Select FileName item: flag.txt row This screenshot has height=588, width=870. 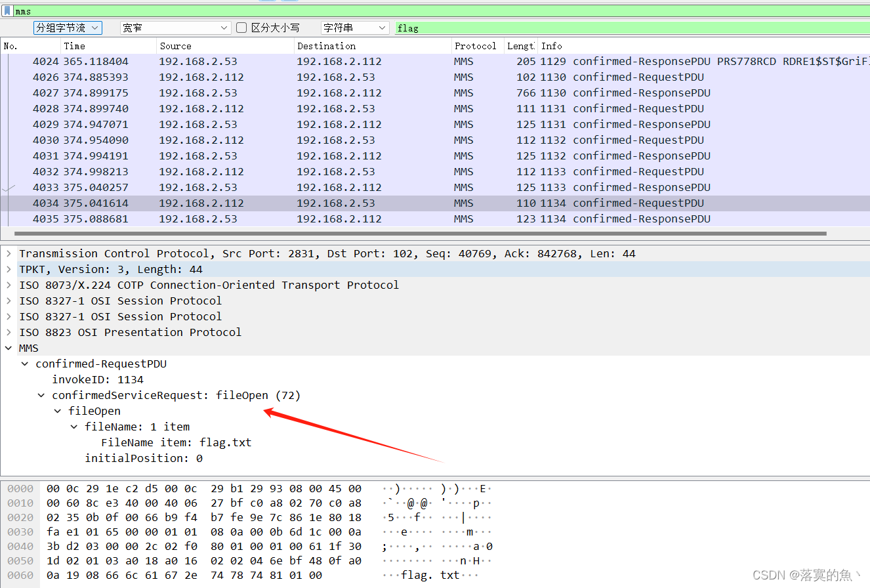point(176,442)
